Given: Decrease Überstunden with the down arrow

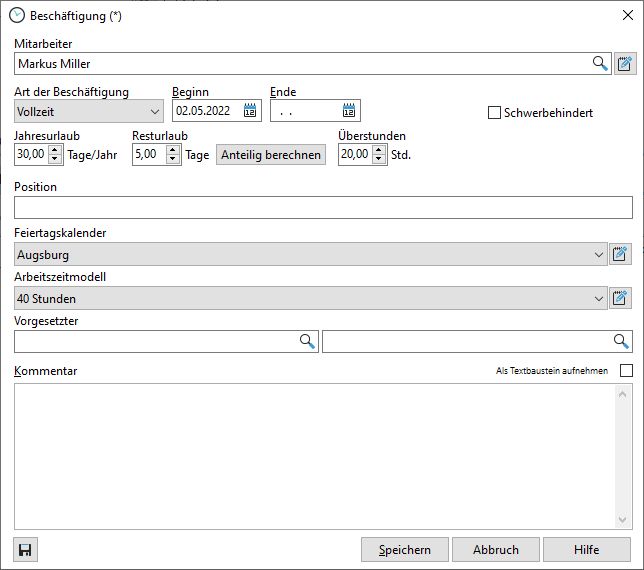Looking at the screenshot, I should [x=378, y=160].
